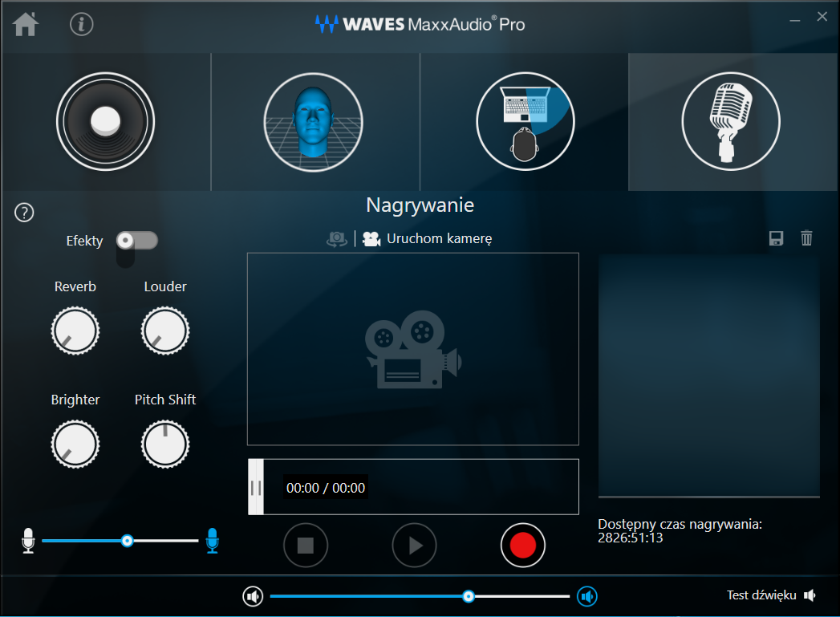Viewport: 840px width, 617px height.
Task: Switch to the 3D head tracking tab
Action: (314, 122)
